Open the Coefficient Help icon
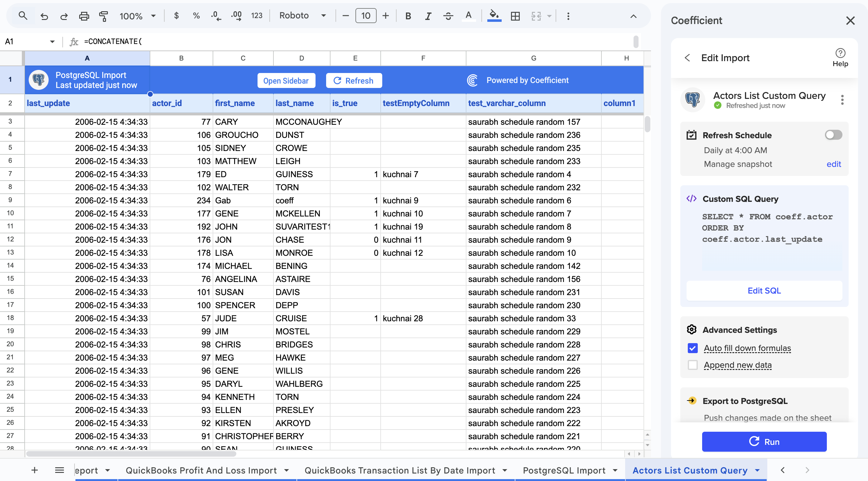The image size is (868, 481). [840, 53]
